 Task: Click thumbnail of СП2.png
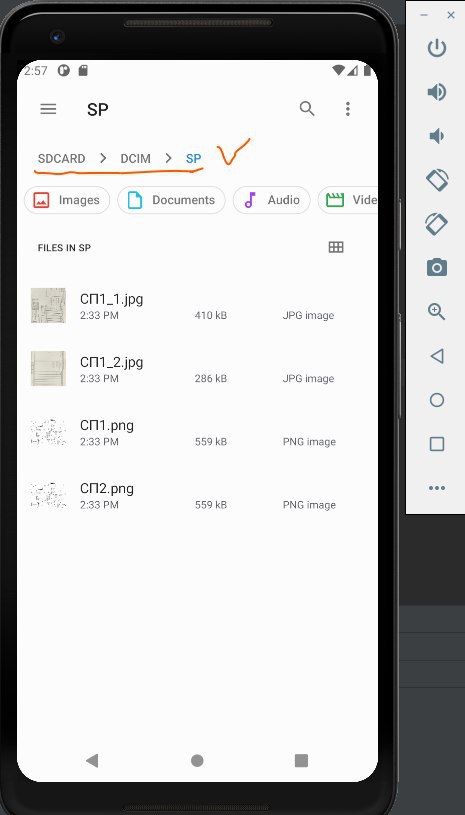coord(48,495)
